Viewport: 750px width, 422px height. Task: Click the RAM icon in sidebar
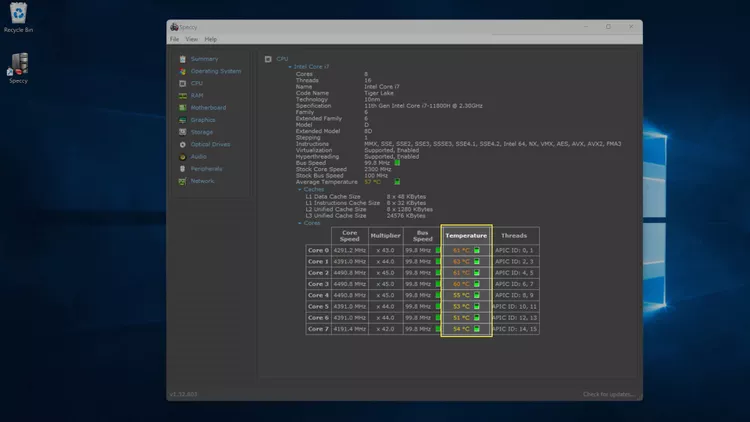tap(182, 96)
